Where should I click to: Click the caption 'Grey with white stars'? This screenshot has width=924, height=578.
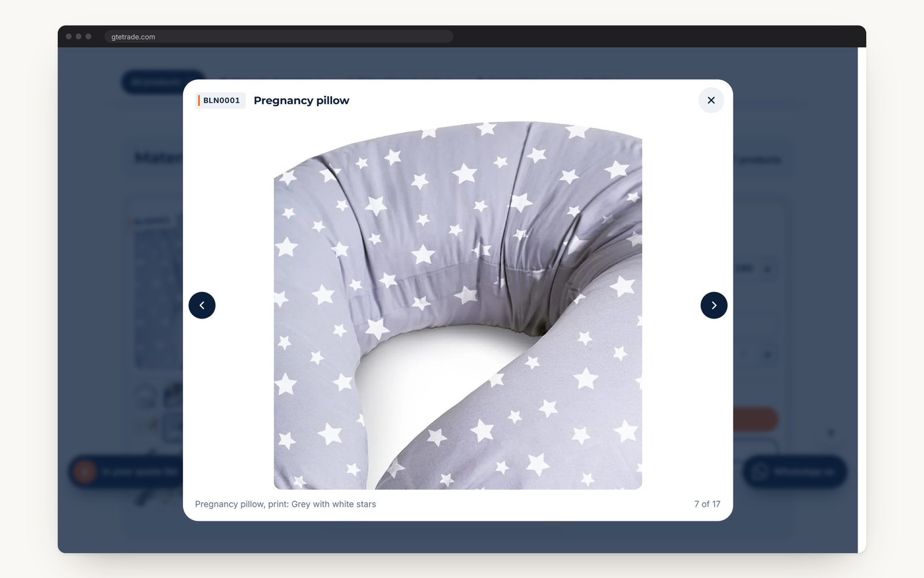[334, 504]
